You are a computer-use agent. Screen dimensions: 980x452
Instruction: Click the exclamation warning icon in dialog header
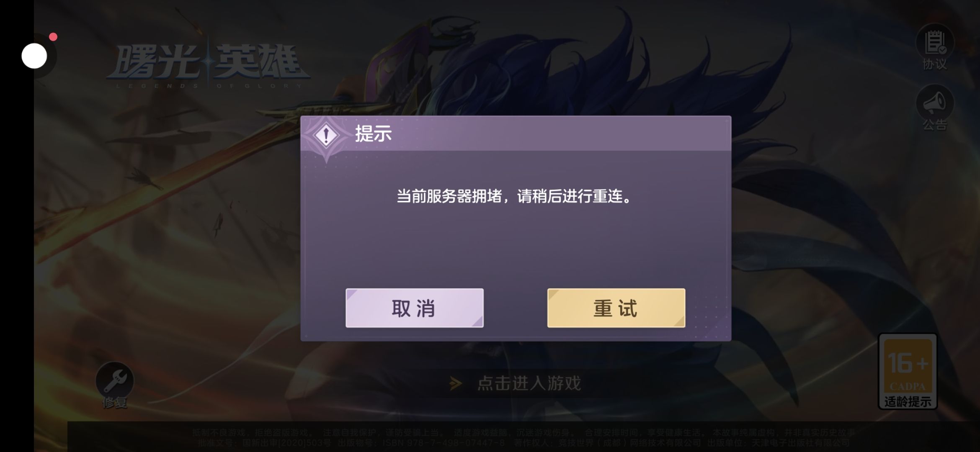tap(326, 135)
